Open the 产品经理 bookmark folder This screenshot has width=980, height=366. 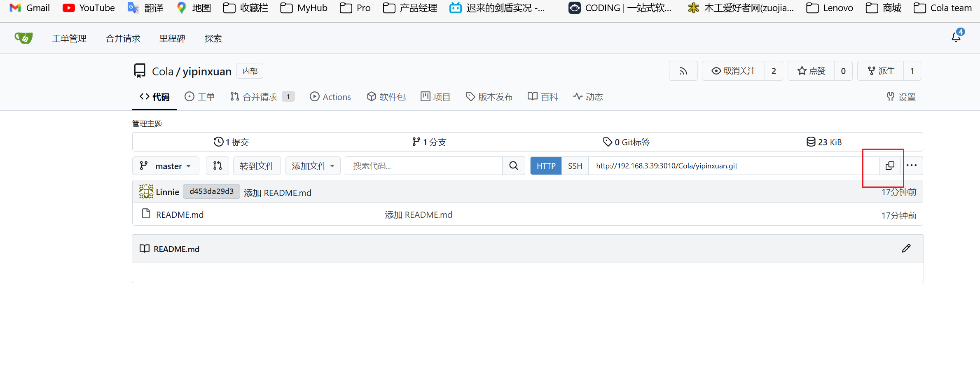point(410,8)
